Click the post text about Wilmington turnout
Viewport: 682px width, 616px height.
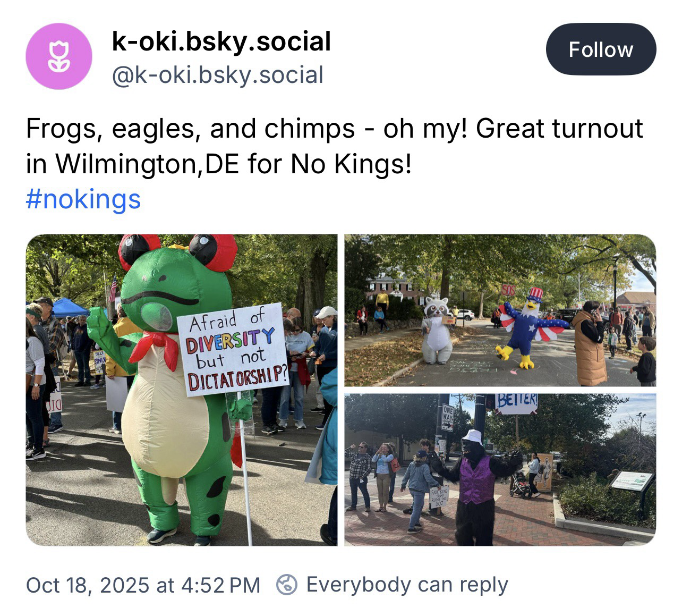(x=335, y=147)
